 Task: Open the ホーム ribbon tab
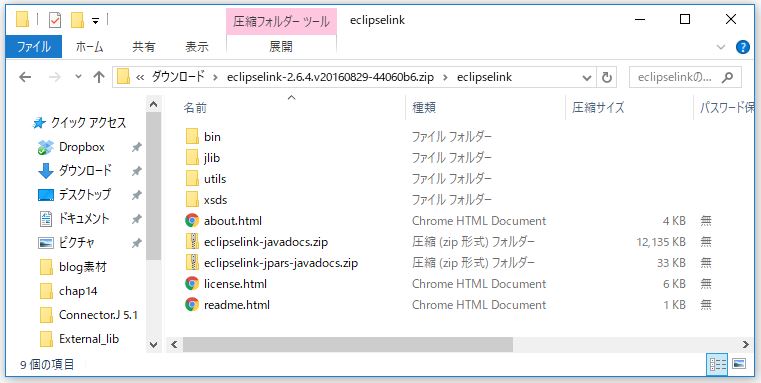[90, 47]
